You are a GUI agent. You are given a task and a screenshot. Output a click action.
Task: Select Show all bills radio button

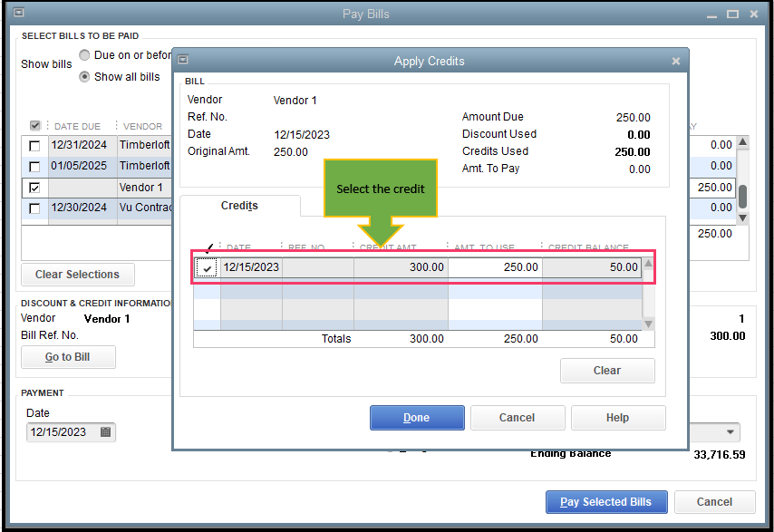pyautogui.click(x=84, y=76)
